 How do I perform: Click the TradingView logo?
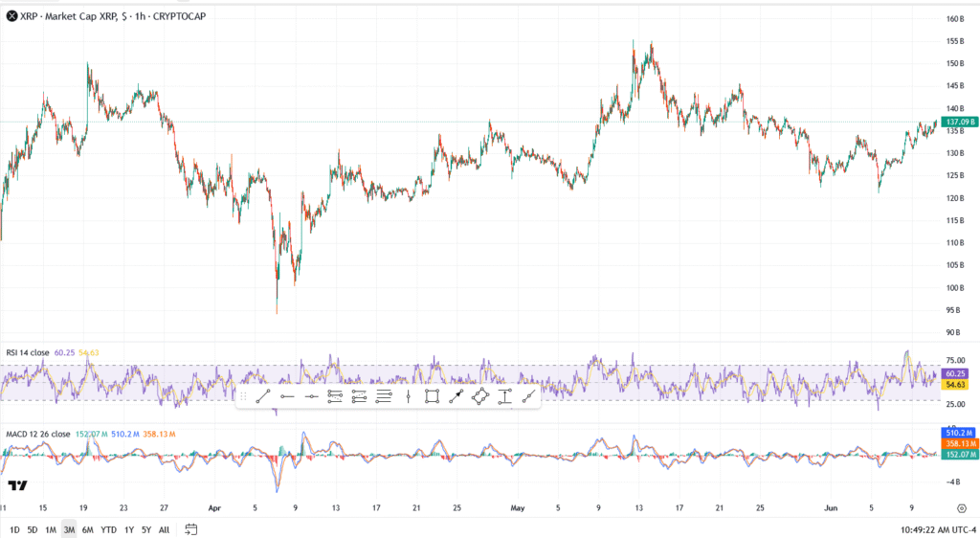[x=16, y=486]
